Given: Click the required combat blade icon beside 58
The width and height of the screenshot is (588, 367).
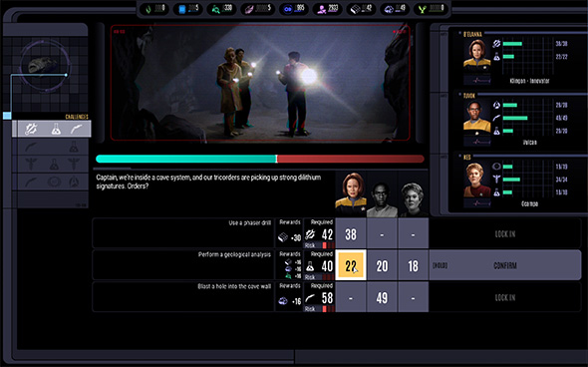Looking at the screenshot, I should point(310,298).
